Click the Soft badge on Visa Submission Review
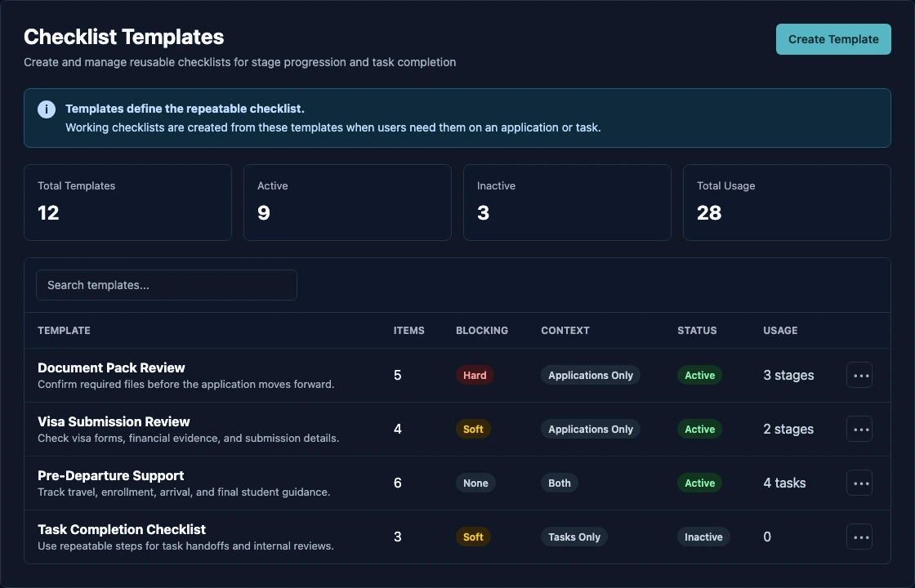The width and height of the screenshot is (915, 588). (x=473, y=429)
